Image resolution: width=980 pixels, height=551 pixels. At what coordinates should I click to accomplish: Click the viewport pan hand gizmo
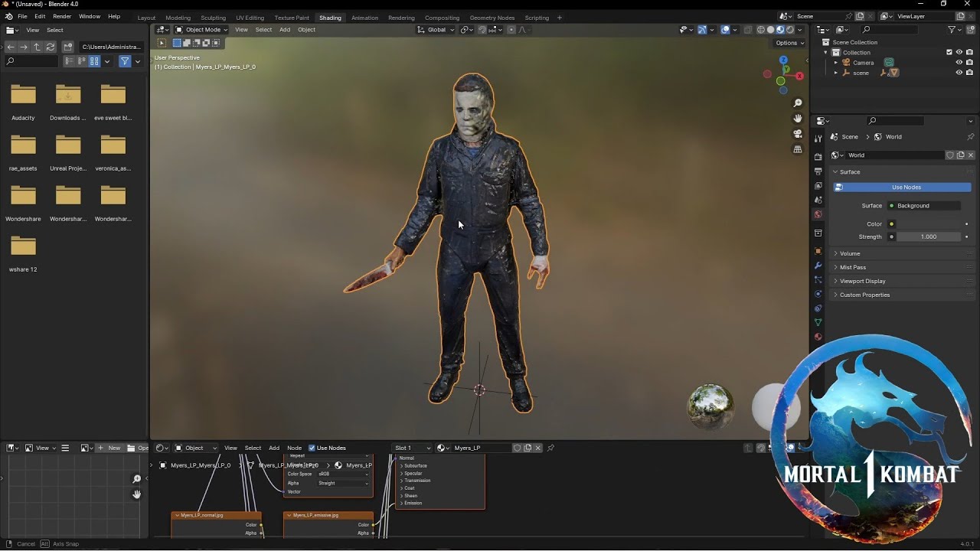pos(798,119)
